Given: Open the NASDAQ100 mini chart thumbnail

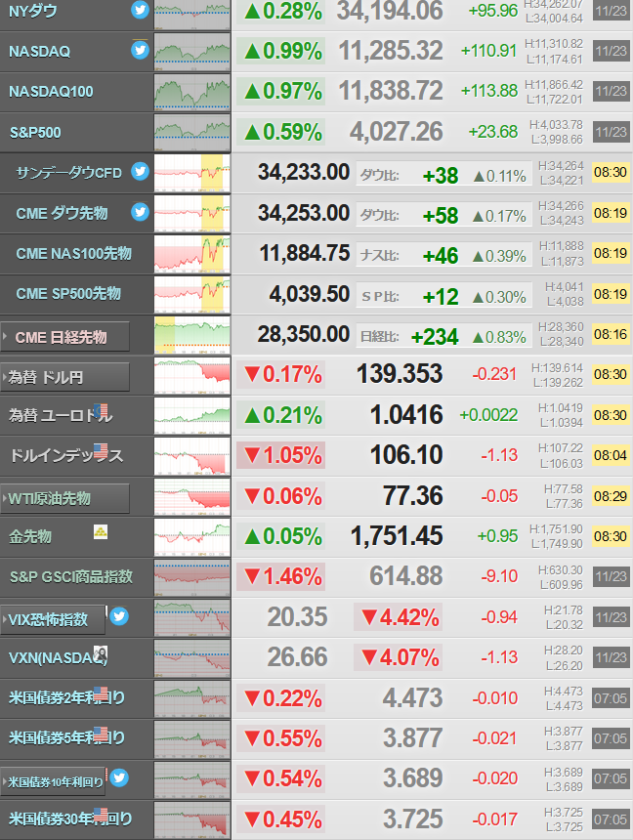Looking at the screenshot, I should coord(191,92).
